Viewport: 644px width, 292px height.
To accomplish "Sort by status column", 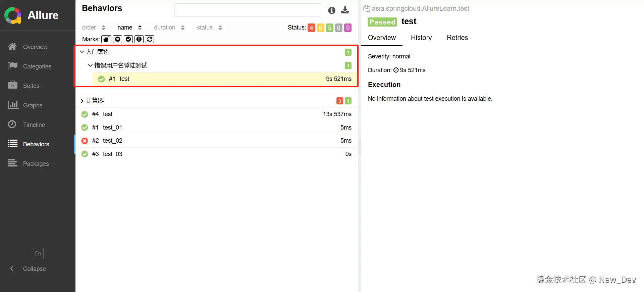I will pyautogui.click(x=209, y=28).
